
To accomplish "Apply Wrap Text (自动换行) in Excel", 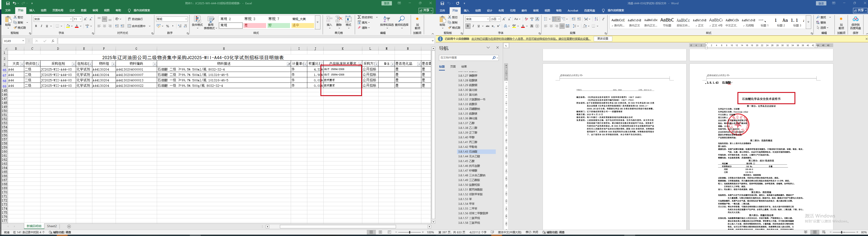I will pos(136,19).
